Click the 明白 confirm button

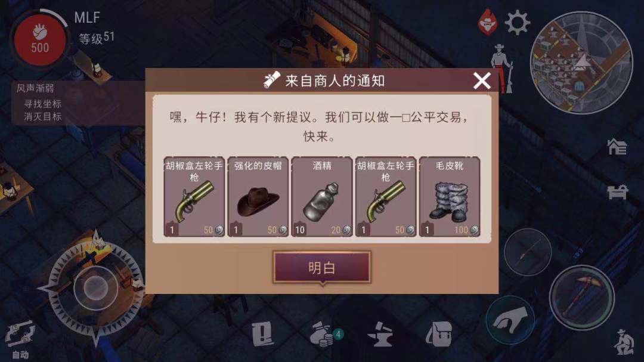(322, 268)
